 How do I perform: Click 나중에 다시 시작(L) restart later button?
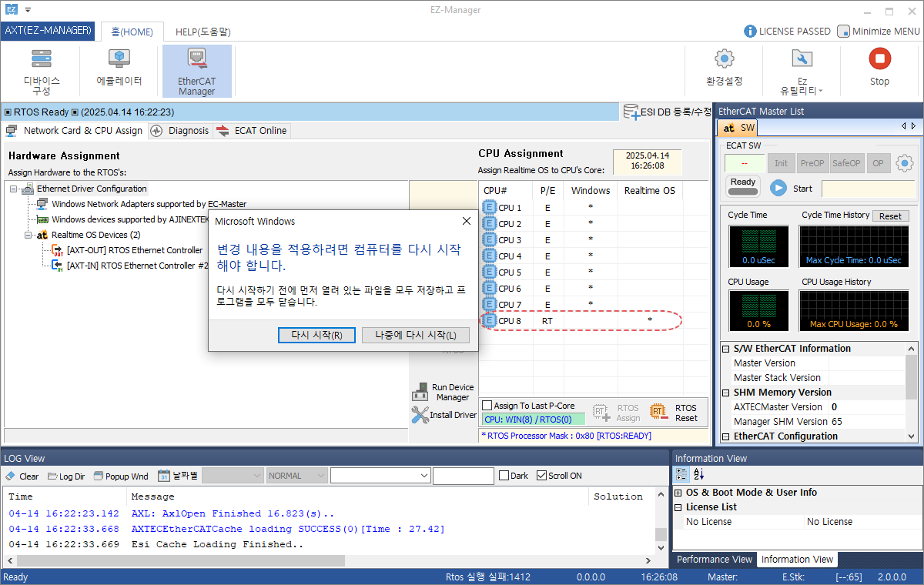pos(416,335)
